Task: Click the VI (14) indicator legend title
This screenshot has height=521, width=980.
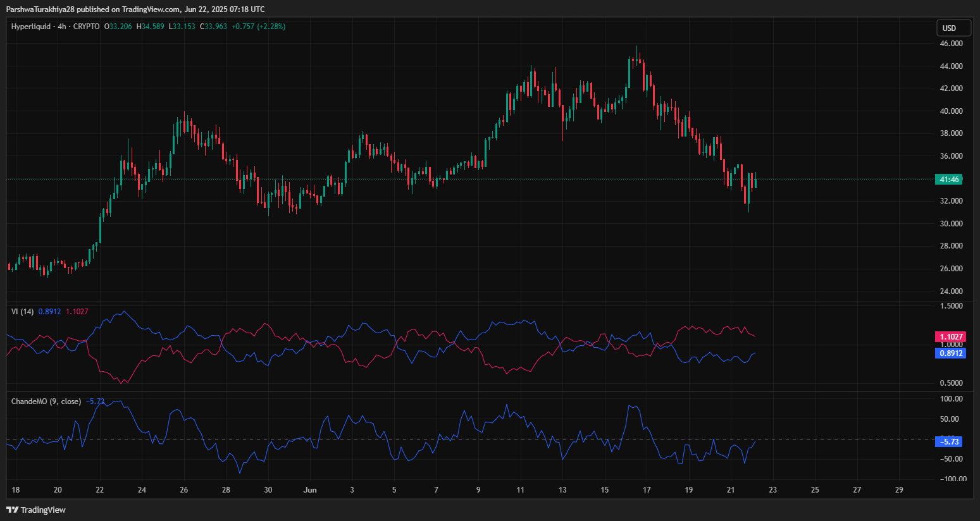Action: pyautogui.click(x=23, y=312)
